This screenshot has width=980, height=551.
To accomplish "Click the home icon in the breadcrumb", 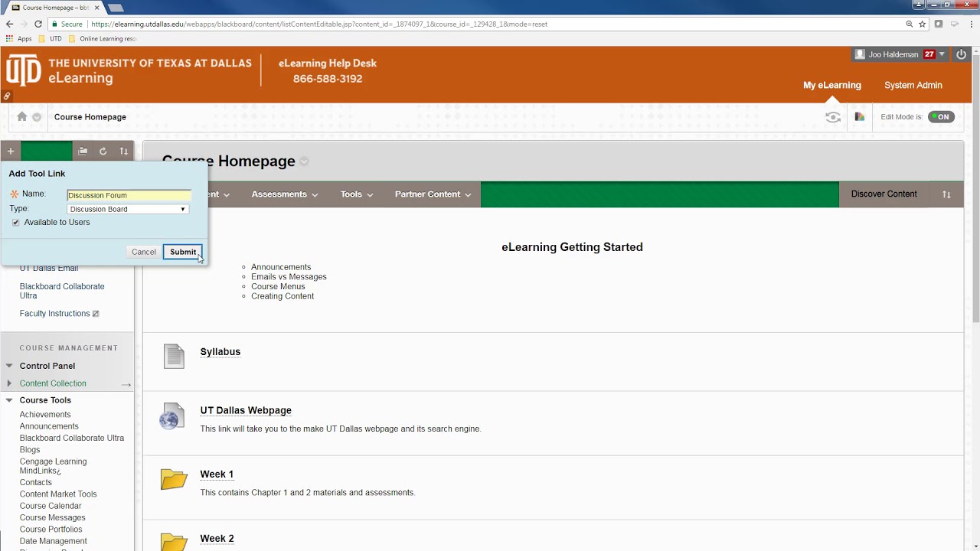I will tap(21, 117).
